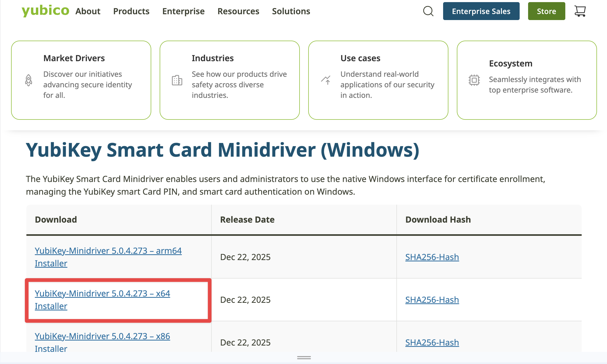Viewport: 607px width, 364px height.
Task: Click the x64 row's Dec 22, 2025 date
Action: pos(245,300)
